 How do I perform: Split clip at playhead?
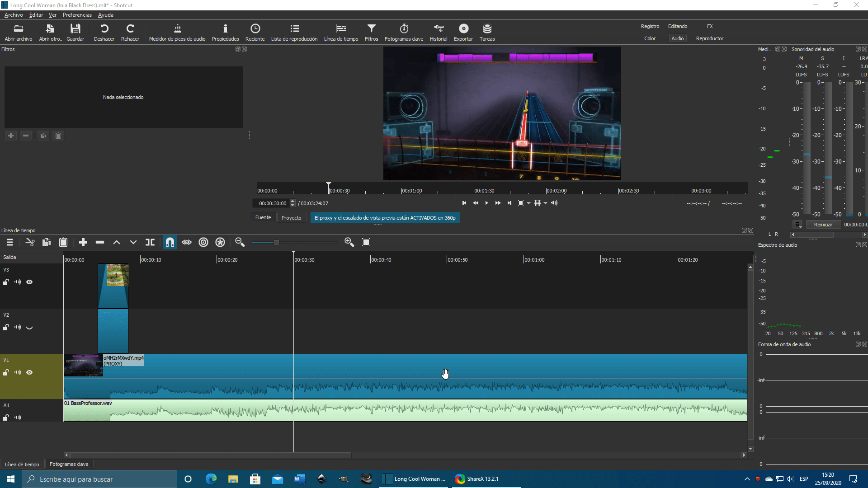pos(150,242)
